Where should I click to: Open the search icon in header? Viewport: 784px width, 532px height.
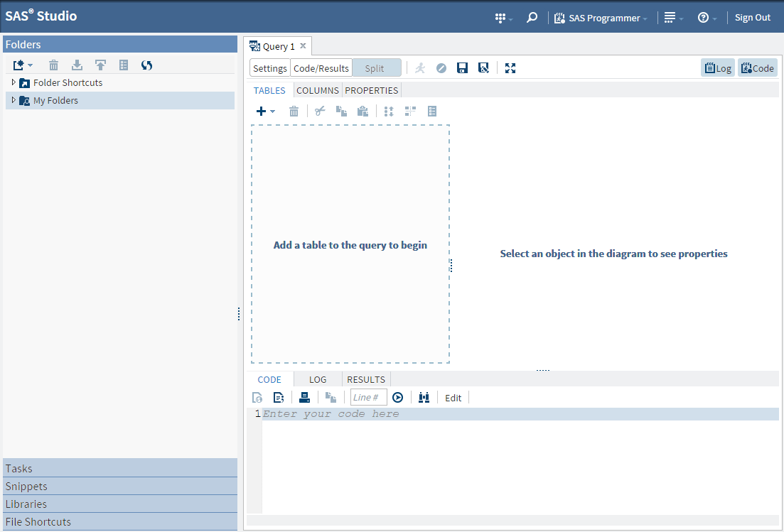point(532,18)
